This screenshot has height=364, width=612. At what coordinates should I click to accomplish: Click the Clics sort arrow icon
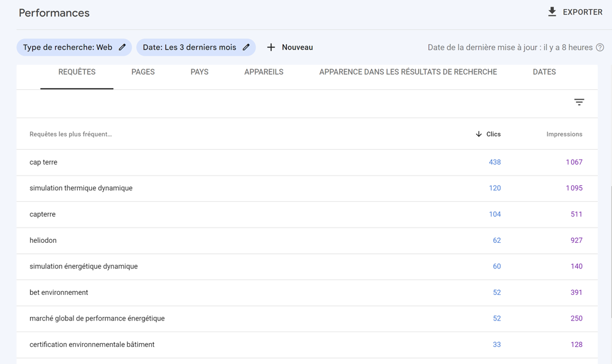point(479,134)
